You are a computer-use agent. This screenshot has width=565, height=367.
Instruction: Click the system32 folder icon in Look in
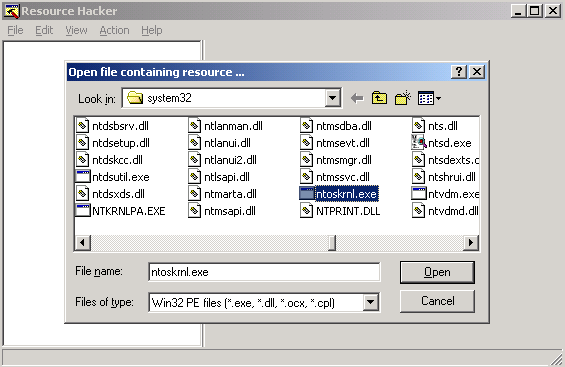[x=135, y=98]
